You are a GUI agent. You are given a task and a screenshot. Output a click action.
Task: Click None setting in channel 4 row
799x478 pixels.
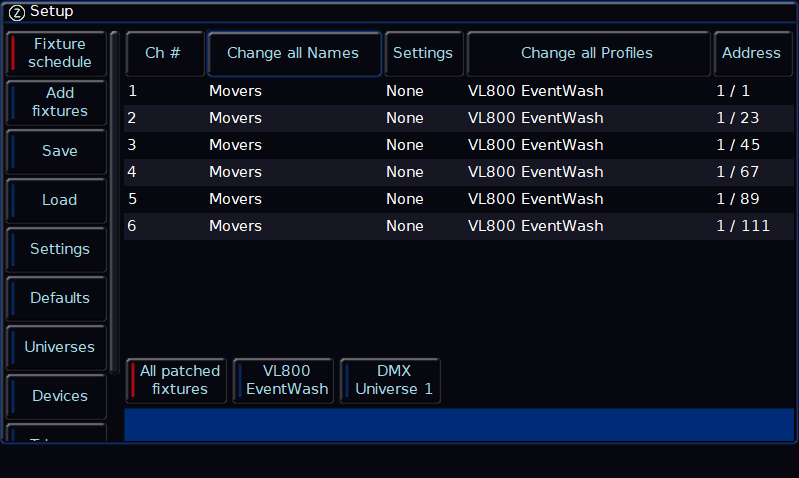point(405,172)
